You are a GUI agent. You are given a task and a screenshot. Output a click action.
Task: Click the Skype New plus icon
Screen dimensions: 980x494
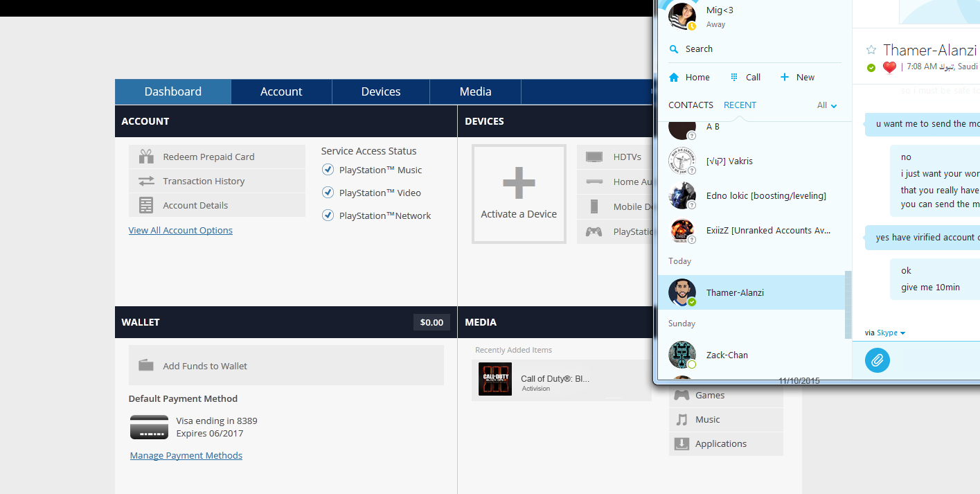click(x=785, y=78)
